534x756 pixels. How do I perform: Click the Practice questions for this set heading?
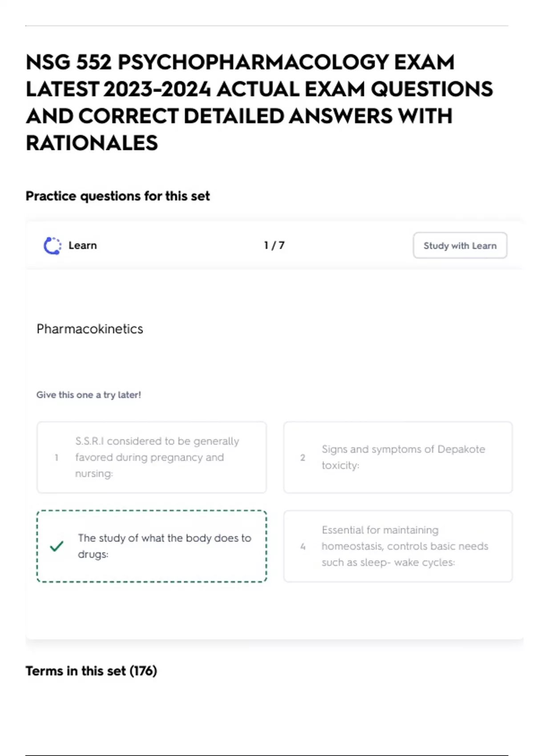click(117, 196)
